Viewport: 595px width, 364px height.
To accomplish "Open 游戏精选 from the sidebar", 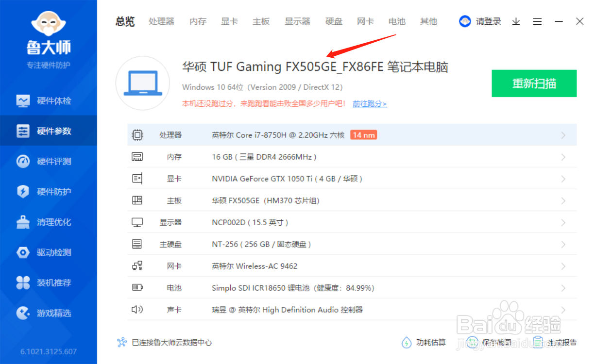I will (x=49, y=313).
